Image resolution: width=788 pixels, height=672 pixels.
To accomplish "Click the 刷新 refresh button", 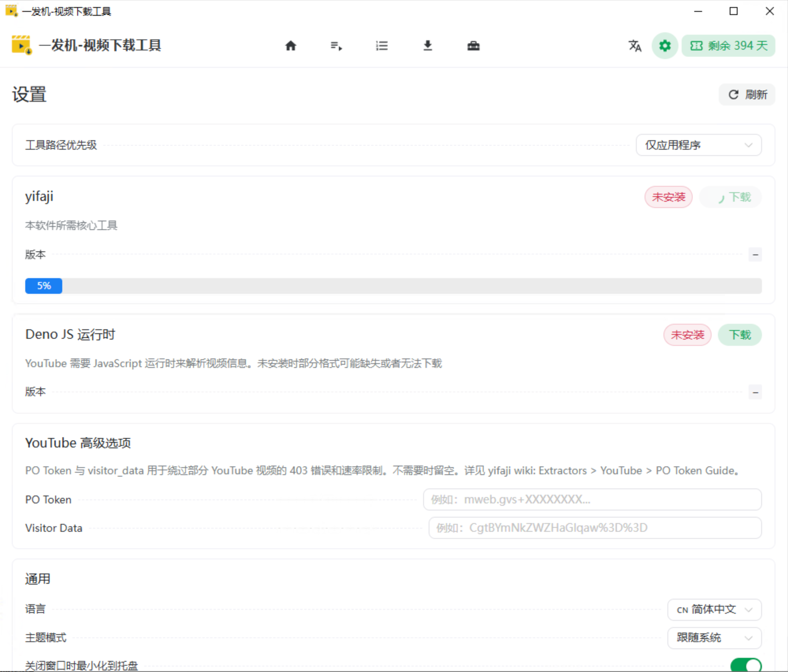I will [747, 95].
